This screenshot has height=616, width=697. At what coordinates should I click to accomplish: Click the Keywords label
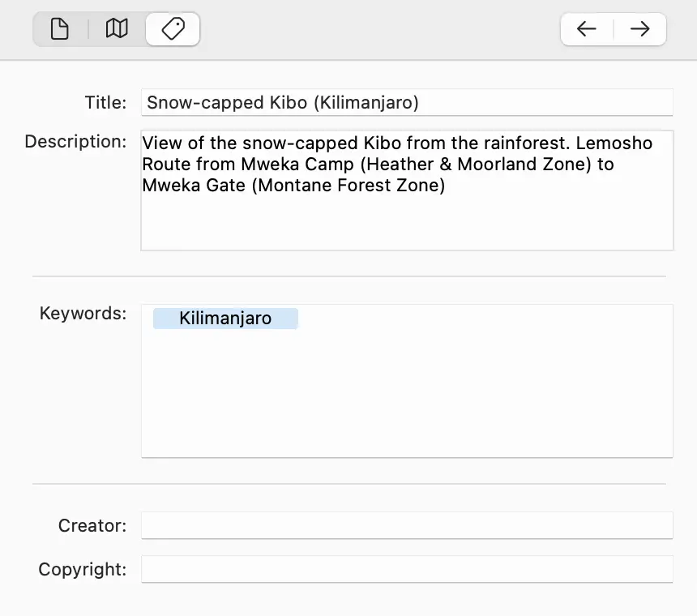(x=82, y=314)
